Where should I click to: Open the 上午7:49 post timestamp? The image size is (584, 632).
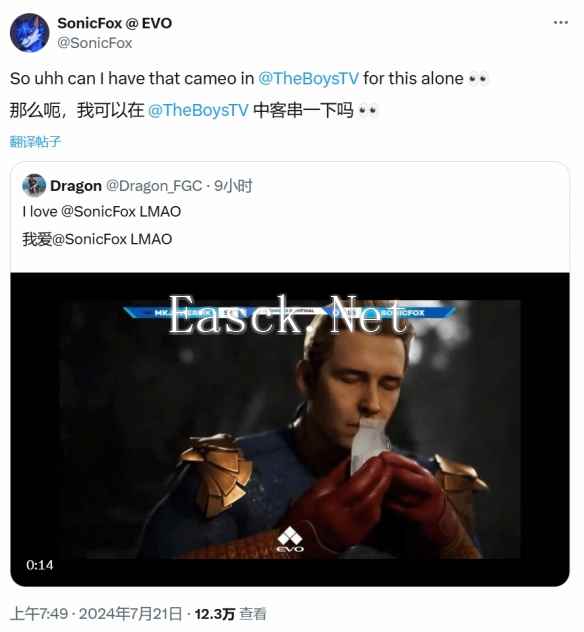point(39,614)
